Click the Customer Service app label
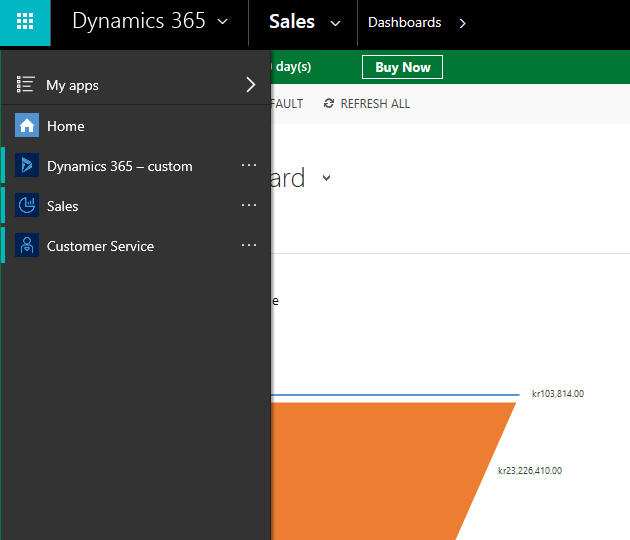This screenshot has height=540, width=630. click(100, 246)
